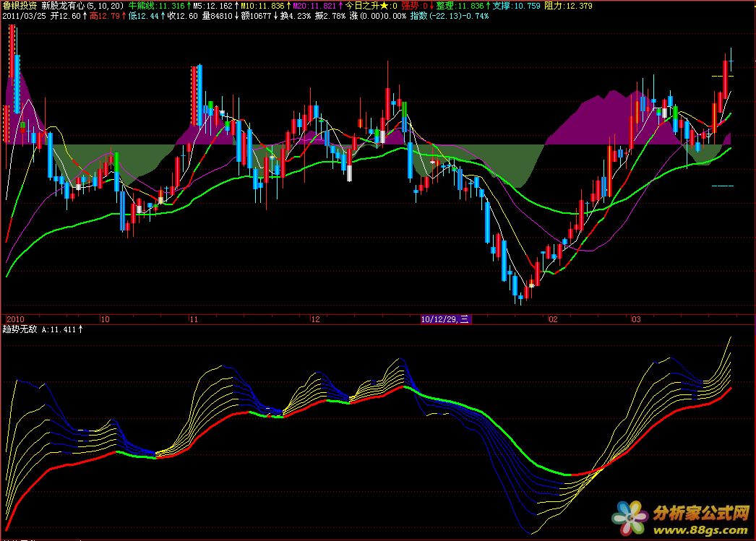This screenshot has width=756, height=541.
Task: Click the date 2011/03/25
Action: [24, 16]
